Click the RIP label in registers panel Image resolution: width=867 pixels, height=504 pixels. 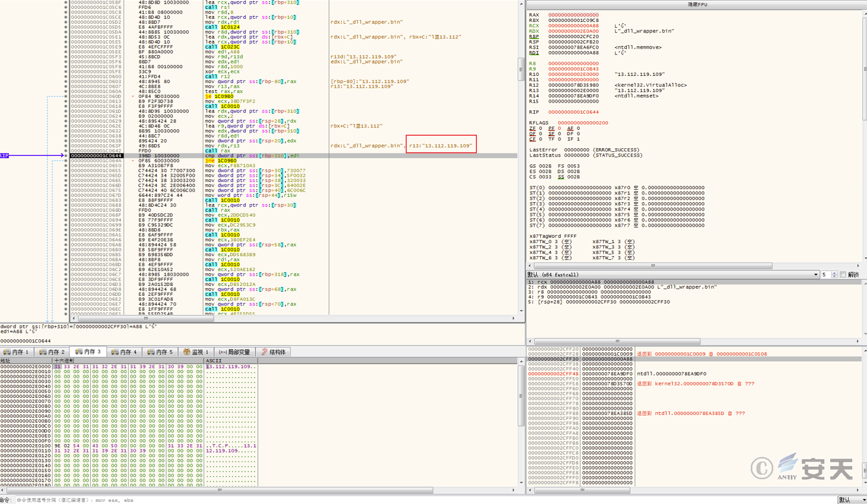(x=534, y=112)
